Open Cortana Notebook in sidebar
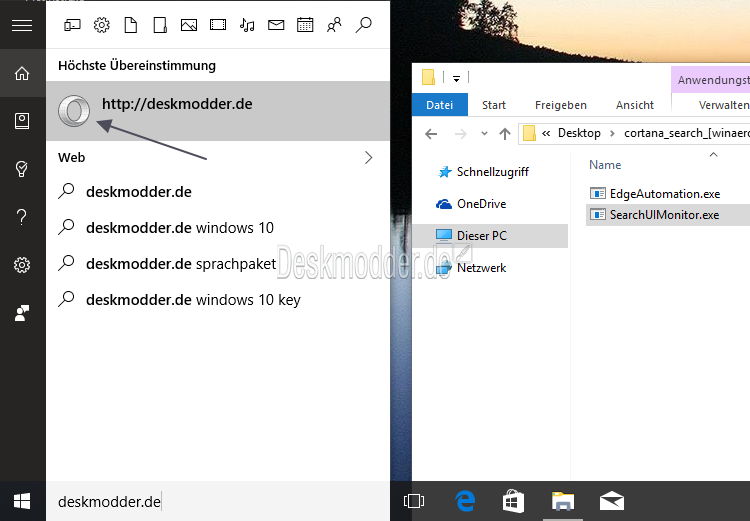This screenshot has height=521, width=750. click(x=22, y=121)
